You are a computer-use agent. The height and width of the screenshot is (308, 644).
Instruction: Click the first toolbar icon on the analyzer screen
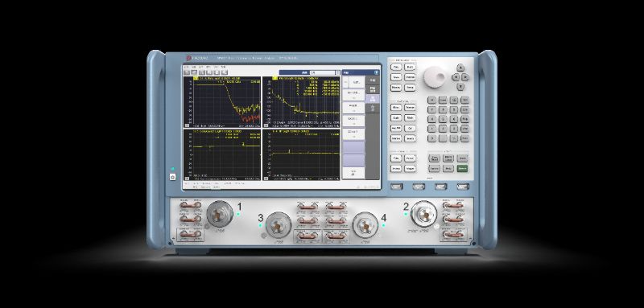187,72
